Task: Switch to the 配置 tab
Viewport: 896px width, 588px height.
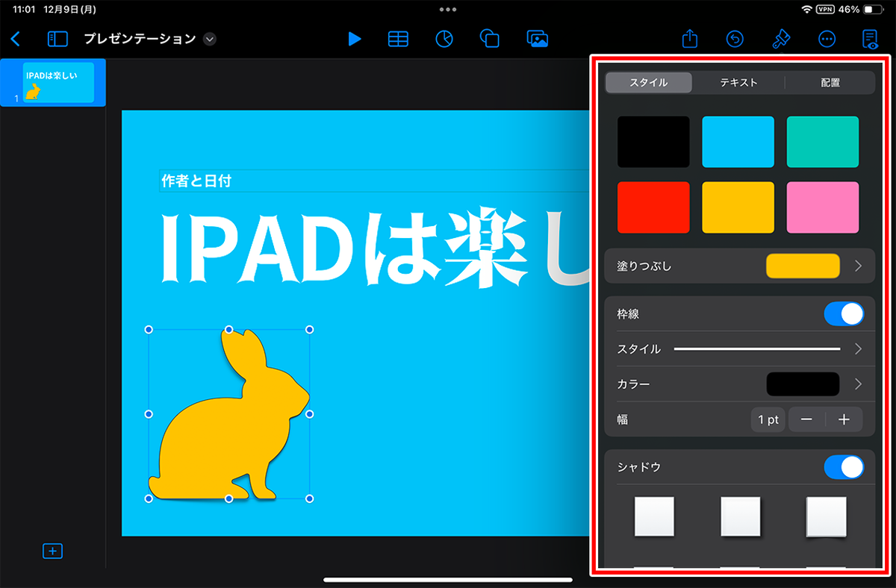Action: (x=830, y=83)
